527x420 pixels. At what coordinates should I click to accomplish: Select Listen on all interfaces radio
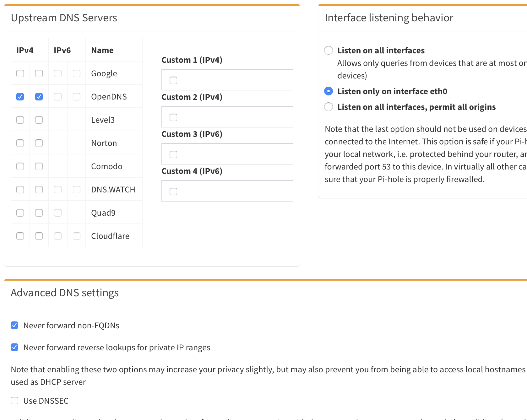pyautogui.click(x=329, y=50)
